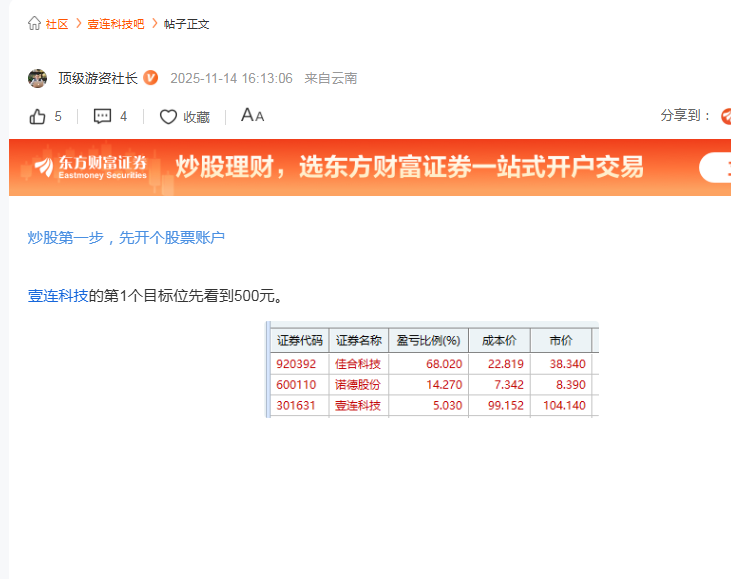Click the 分享到 label
Screen dimensions: 731x579
point(685,115)
